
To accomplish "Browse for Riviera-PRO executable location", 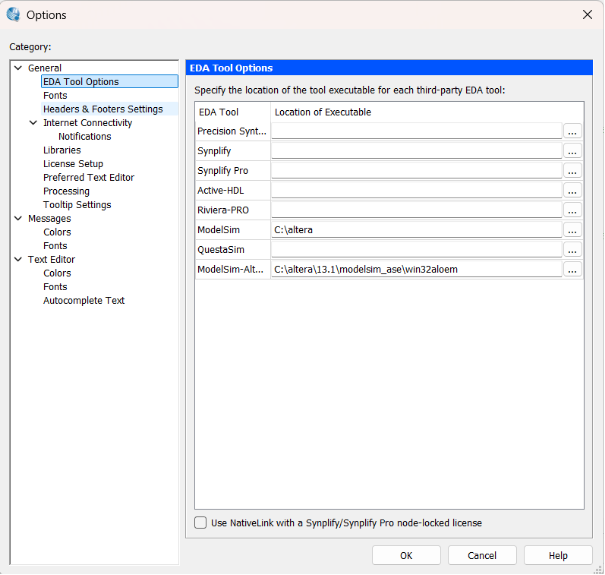I will [572, 210].
